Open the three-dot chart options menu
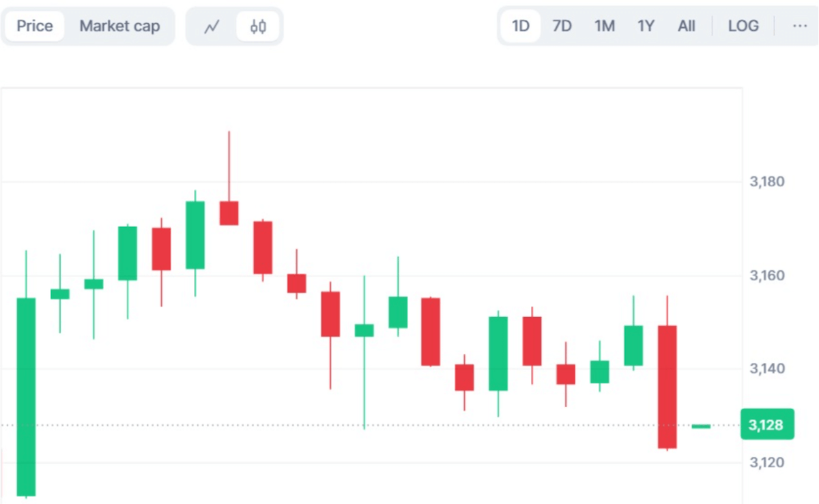 click(801, 26)
